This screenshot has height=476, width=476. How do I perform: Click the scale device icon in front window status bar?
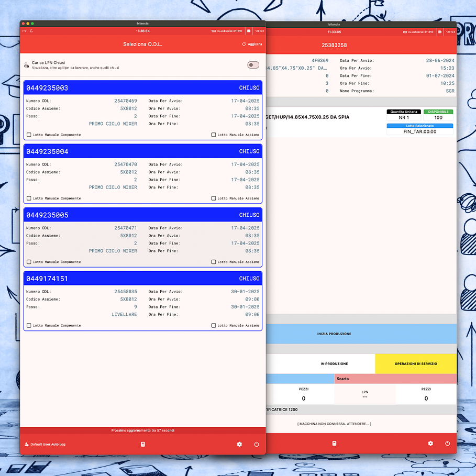tap(249, 31)
